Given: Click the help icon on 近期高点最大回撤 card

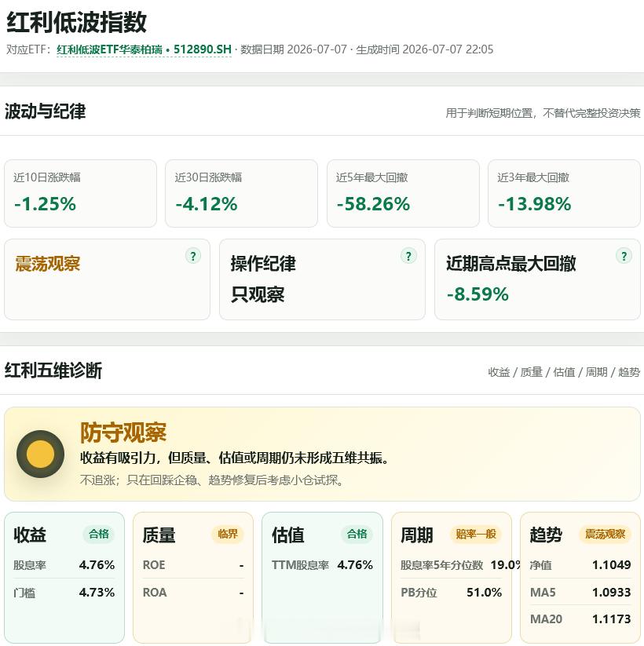Looking at the screenshot, I should (624, 256).
